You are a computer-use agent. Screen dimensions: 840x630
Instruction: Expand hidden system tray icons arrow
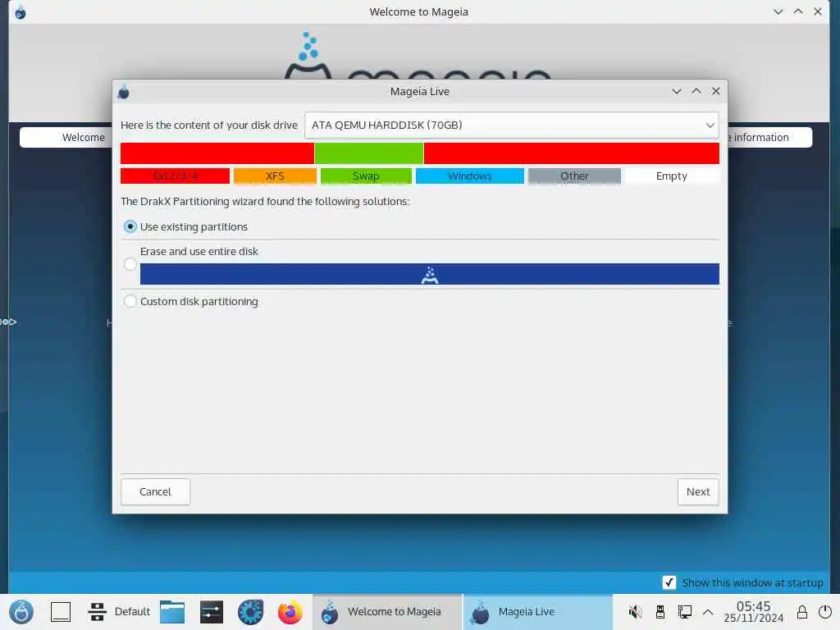708,612
